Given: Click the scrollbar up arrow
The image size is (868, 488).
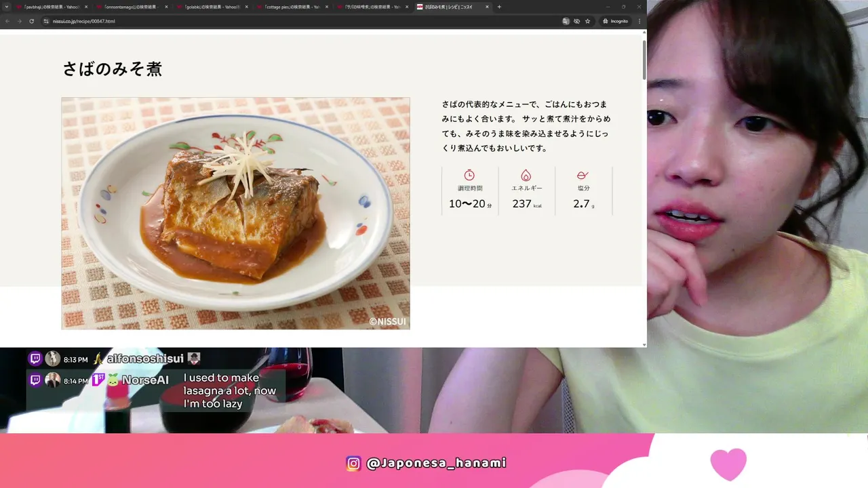Looking at the screenshot, I should click(x=644, y=33).
